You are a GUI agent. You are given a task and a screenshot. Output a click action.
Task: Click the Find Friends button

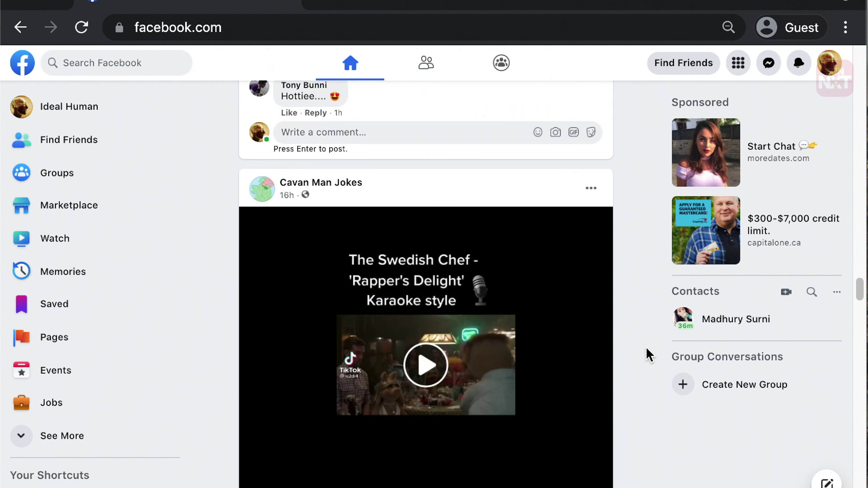pos(683,63)
